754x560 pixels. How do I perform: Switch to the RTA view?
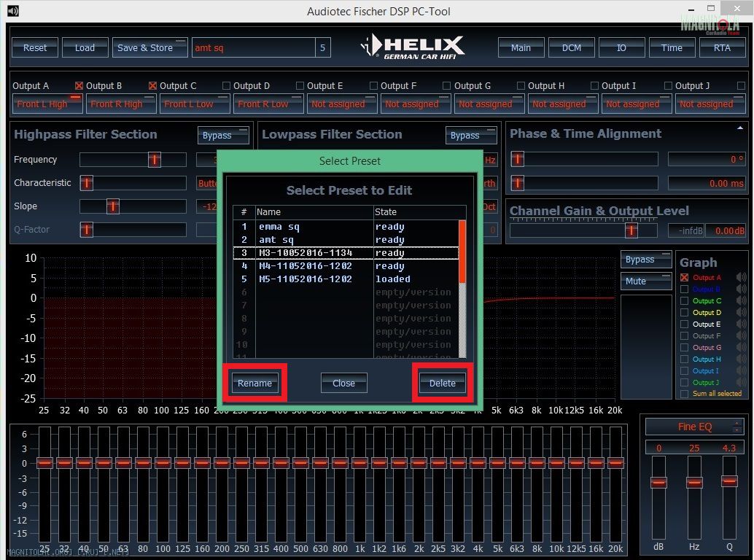[721, 47]
